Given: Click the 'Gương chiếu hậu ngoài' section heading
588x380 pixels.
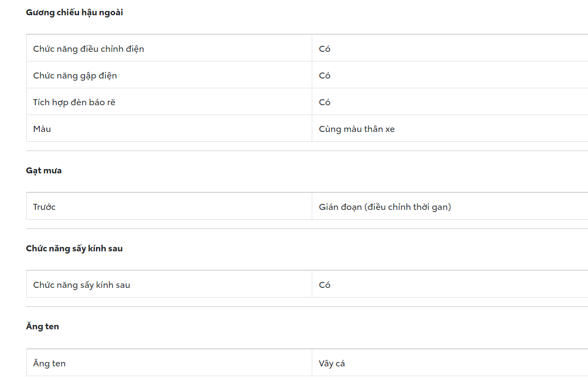Looking at the screenshot, I should click(x=74, y=13).
